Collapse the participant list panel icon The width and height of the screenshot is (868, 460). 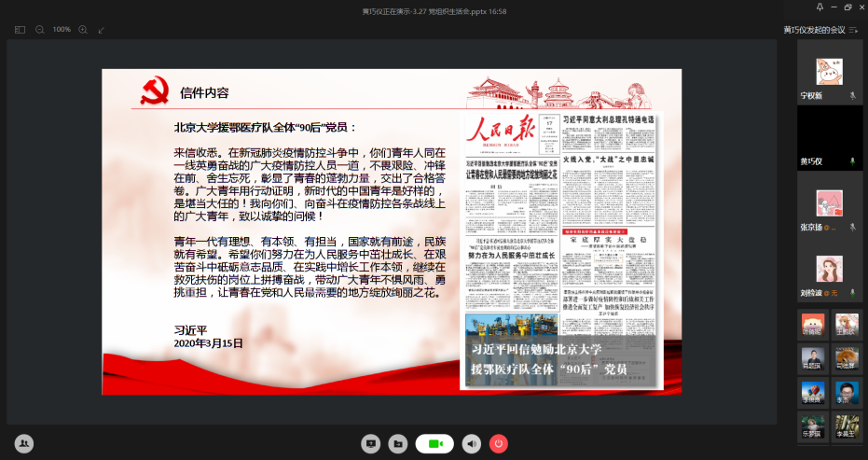coord(854,30)
